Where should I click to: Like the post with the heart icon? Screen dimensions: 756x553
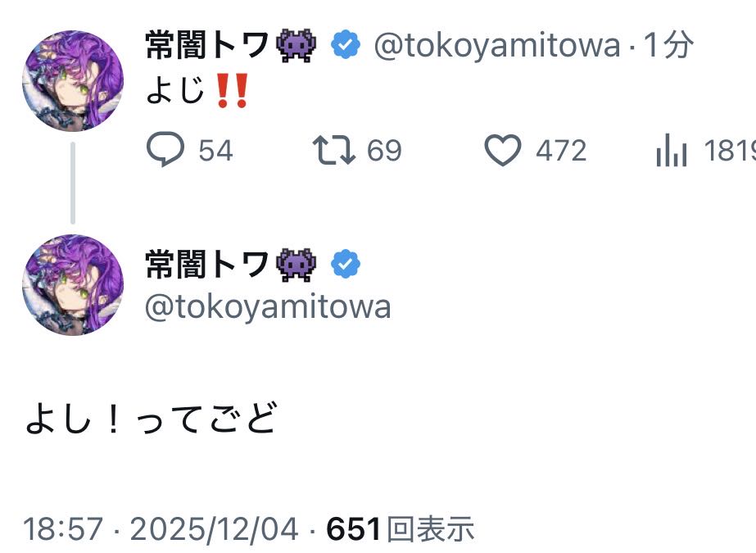click(502, 150)
